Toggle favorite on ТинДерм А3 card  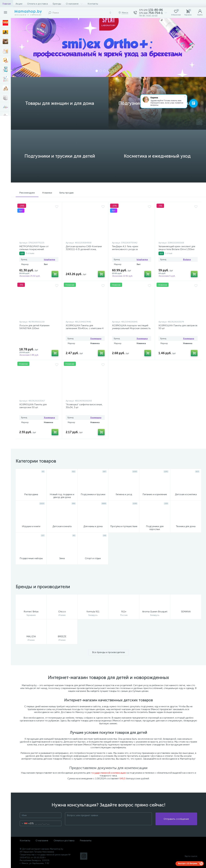149,206
